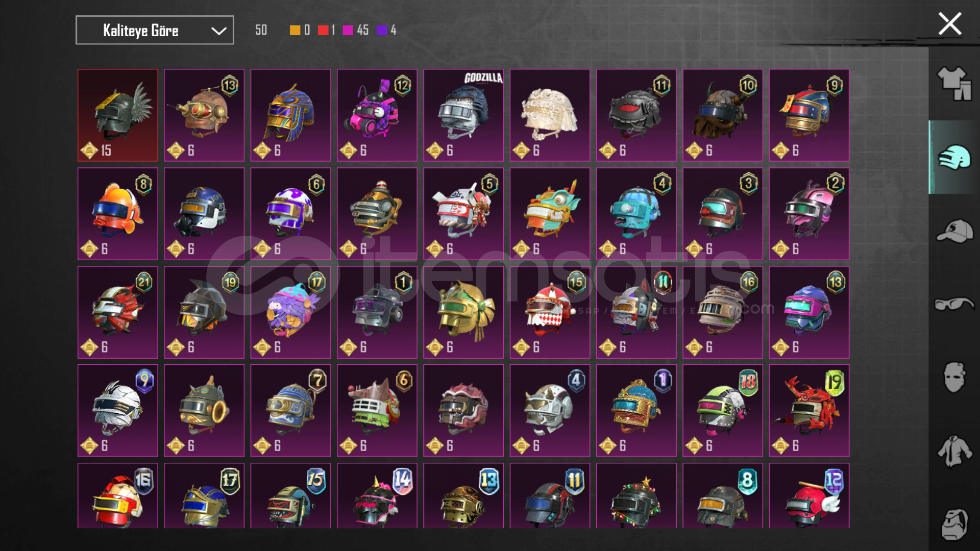Open the jacket category icon
980x551 pixels.
click(x=954, y=451)
